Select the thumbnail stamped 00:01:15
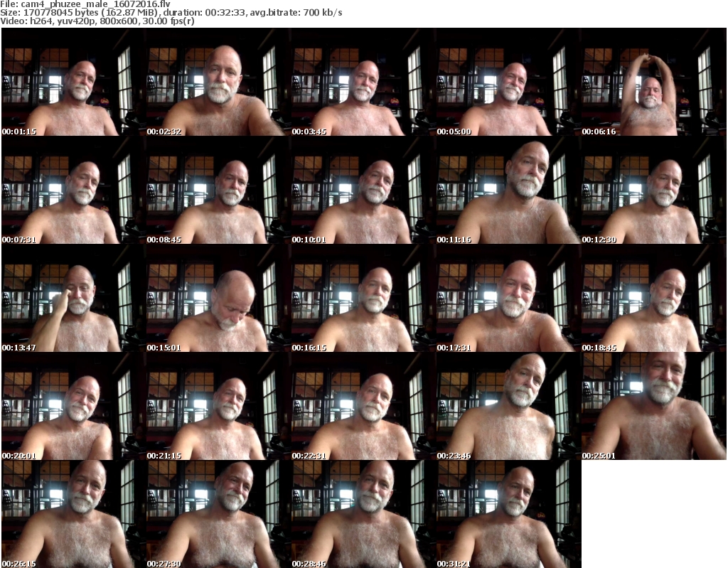 73,82
